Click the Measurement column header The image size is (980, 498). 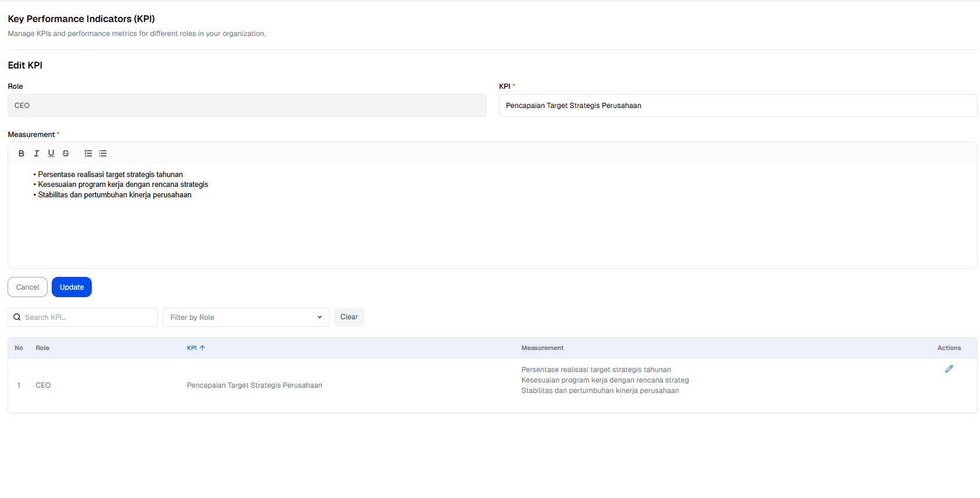point(543,348)
